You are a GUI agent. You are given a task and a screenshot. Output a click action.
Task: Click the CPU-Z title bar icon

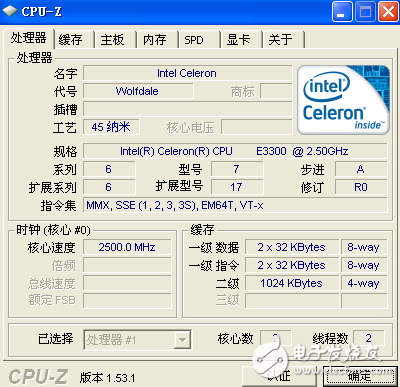click(x=10, y=11)
